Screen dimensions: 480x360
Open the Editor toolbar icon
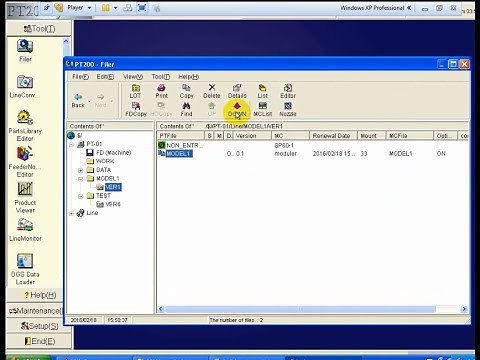[288, 91]
